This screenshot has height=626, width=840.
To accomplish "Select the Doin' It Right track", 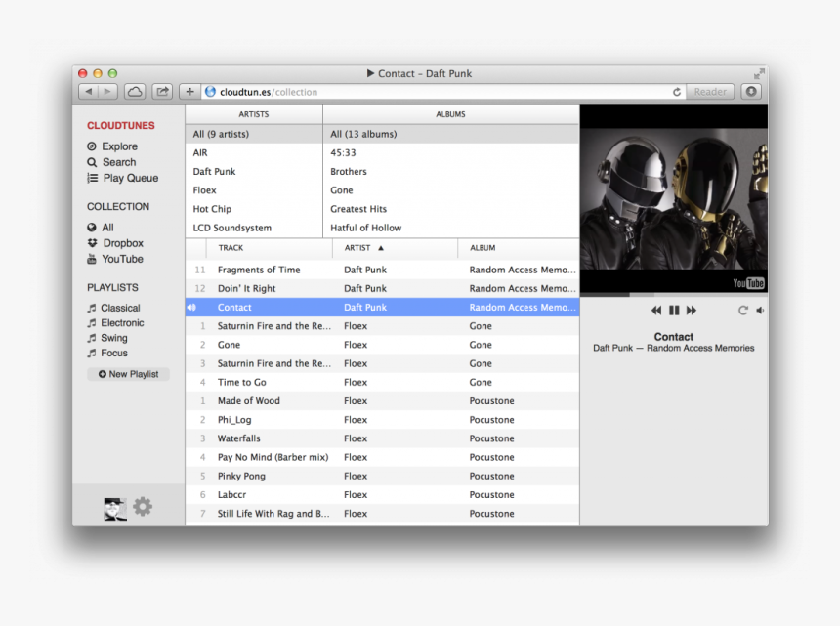I will 383,289.
